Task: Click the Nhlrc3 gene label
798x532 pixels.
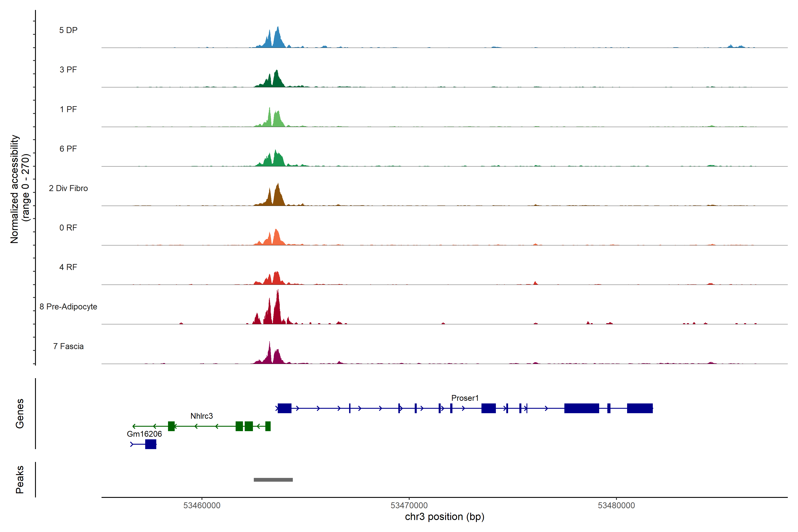Action: tap(201, 416)
